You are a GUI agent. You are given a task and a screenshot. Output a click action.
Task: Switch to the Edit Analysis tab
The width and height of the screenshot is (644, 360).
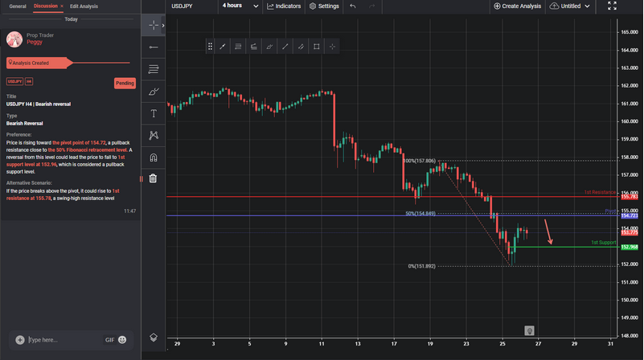tap(84, 6)
